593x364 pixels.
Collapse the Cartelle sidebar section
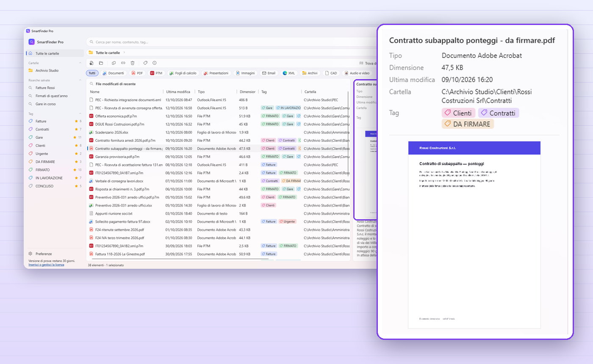80,63
